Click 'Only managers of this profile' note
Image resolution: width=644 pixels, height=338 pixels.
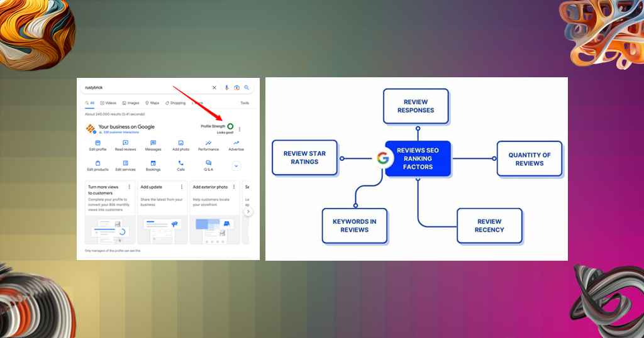point(113,251)
